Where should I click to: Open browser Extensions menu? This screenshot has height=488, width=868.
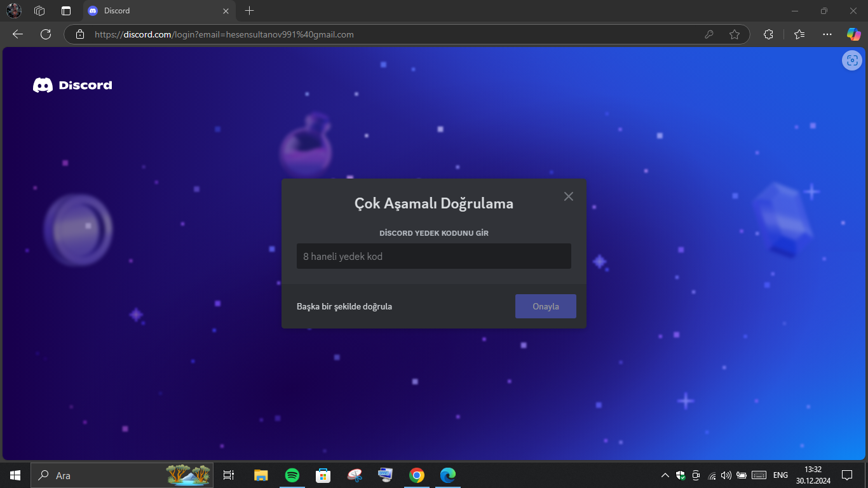click(768, 34)
